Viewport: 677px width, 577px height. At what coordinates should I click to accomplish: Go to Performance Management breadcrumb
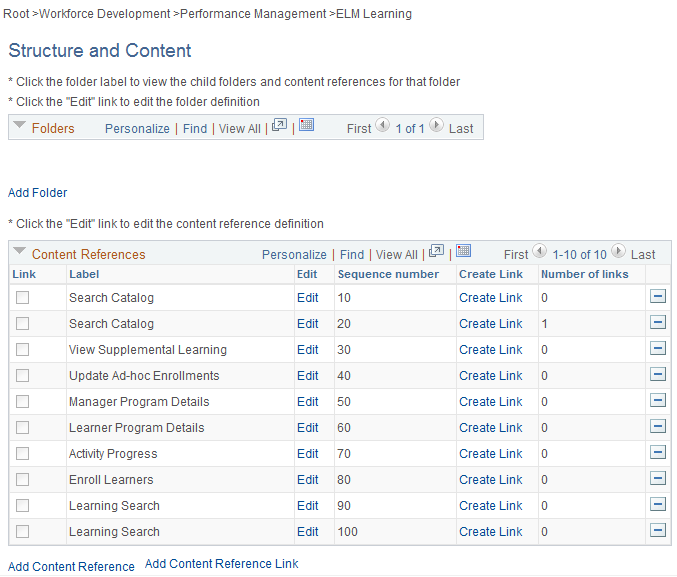[253, 14]
